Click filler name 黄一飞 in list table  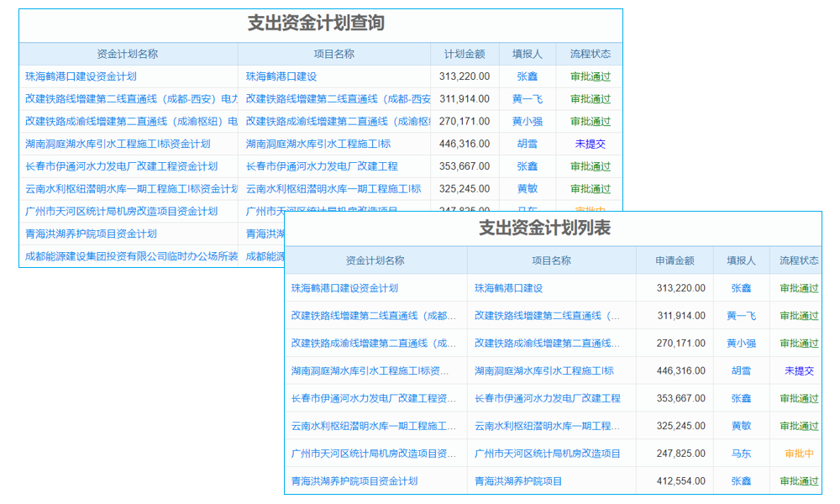pos(741,316)
